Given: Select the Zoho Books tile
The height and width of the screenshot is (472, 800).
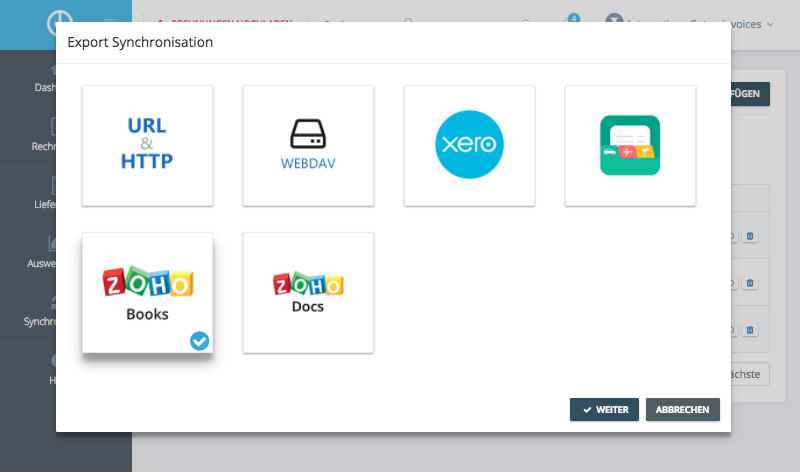Looking at the screenshot, I should click(x=147, y=293).
